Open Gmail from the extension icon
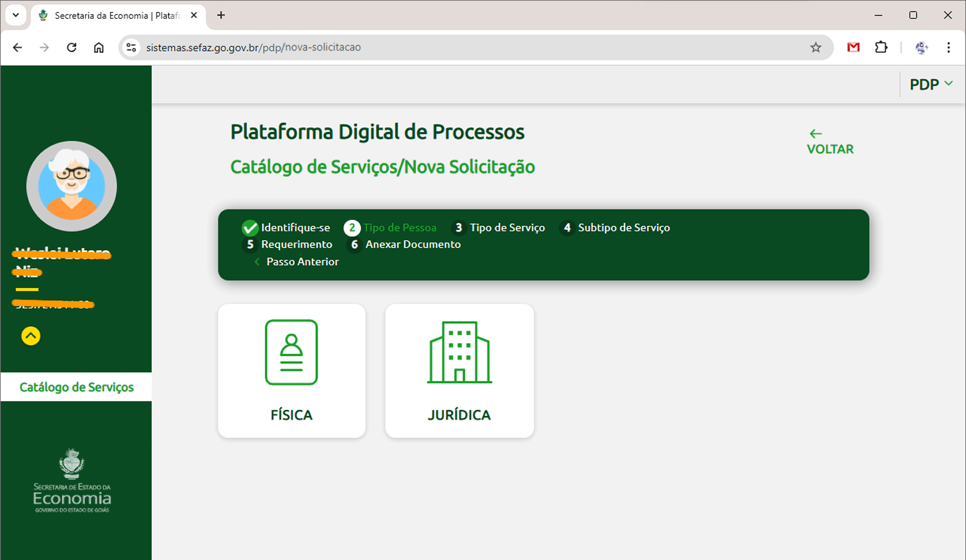Viewport: 966px width, 560px height. point(853,47)
